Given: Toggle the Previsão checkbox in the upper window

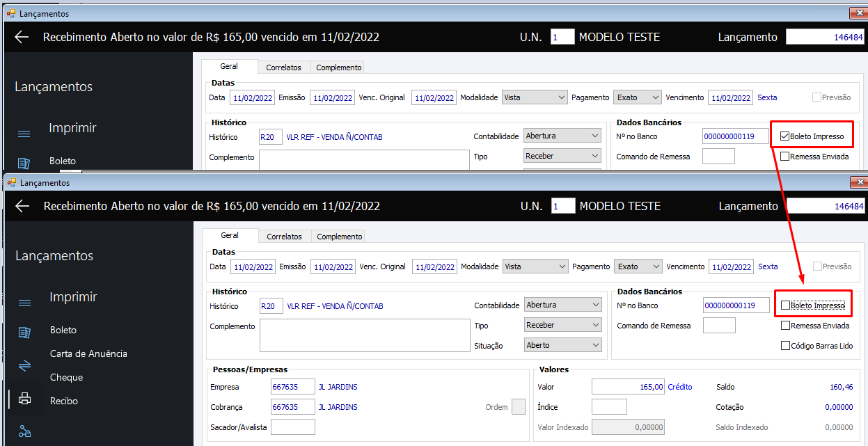Looking at the screenshot, I should (x=816, y=97).
